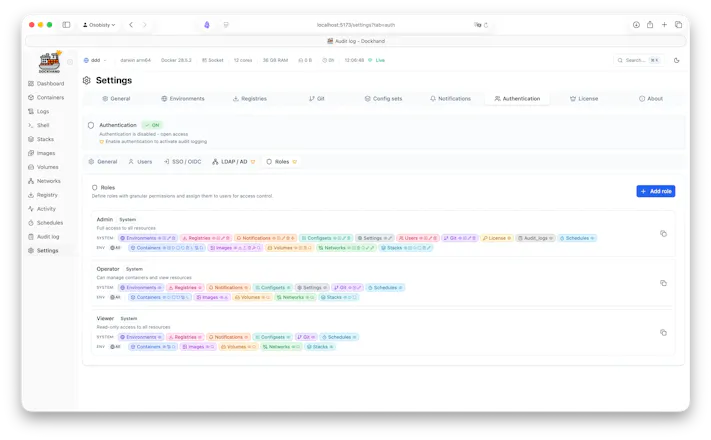This screenshot has width=711, height=440.
Task: Open the Osobisty profile dropdown
Action: (x=99, y=25)
